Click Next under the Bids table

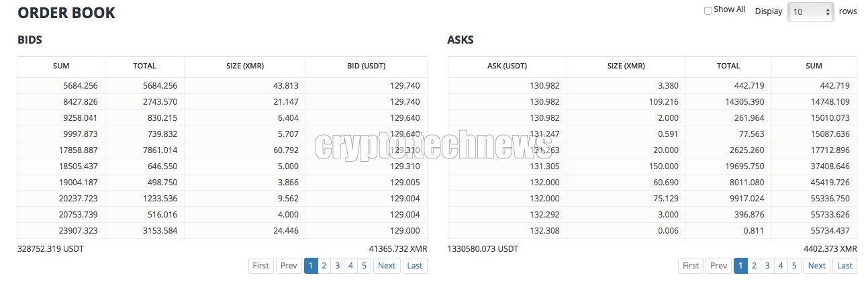pos(387,266)
